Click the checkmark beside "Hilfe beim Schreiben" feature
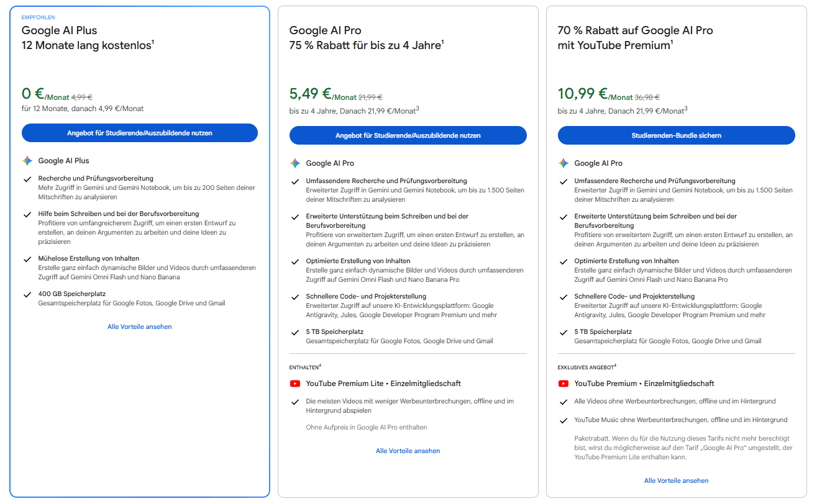The image size is (817, 504). pos(27,214)
